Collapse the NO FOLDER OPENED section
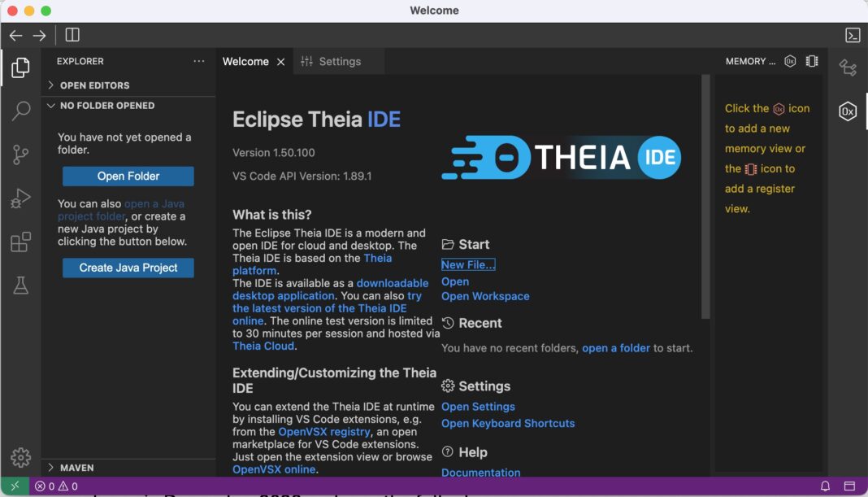This screenshot has width=868, height=497. coord(106,105)
